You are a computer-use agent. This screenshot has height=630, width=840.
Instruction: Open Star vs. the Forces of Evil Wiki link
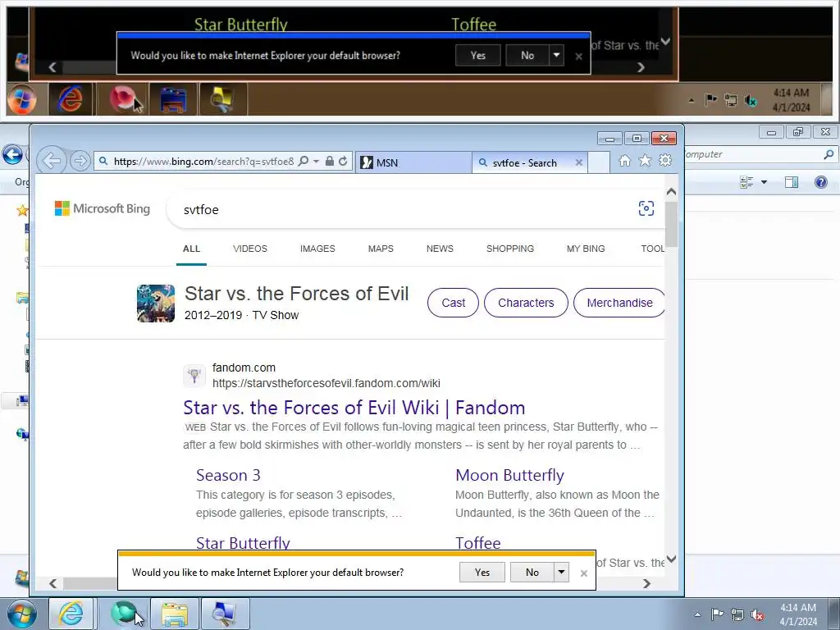[354, 408]
